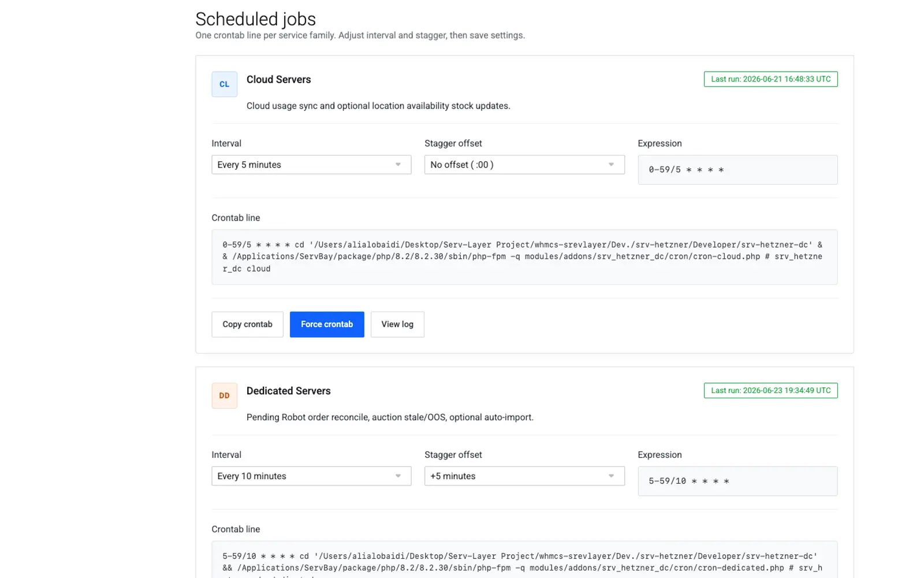The height and width of the screenshot is (578, 924).
Task: Click the Dedicated Servers crontab line text box
Action: [x=524, y=560]
